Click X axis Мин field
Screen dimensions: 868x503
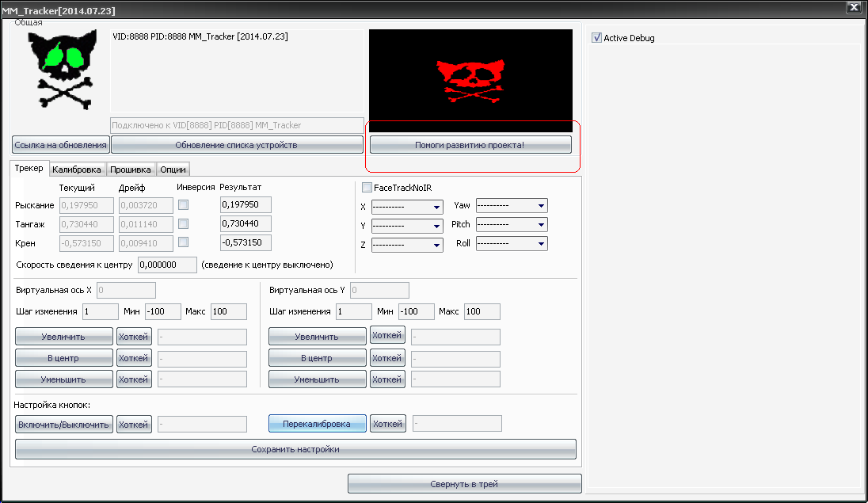coord(163,311)
